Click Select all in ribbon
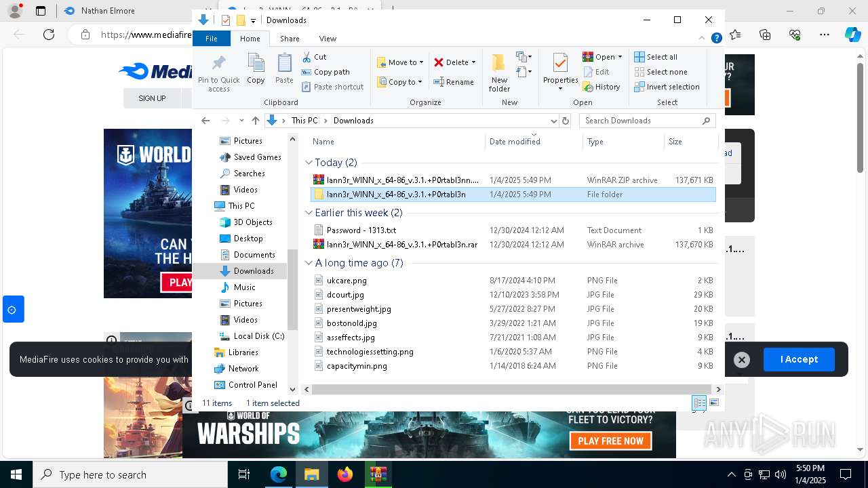Screen dimensions: 868x488 (656, 57)
